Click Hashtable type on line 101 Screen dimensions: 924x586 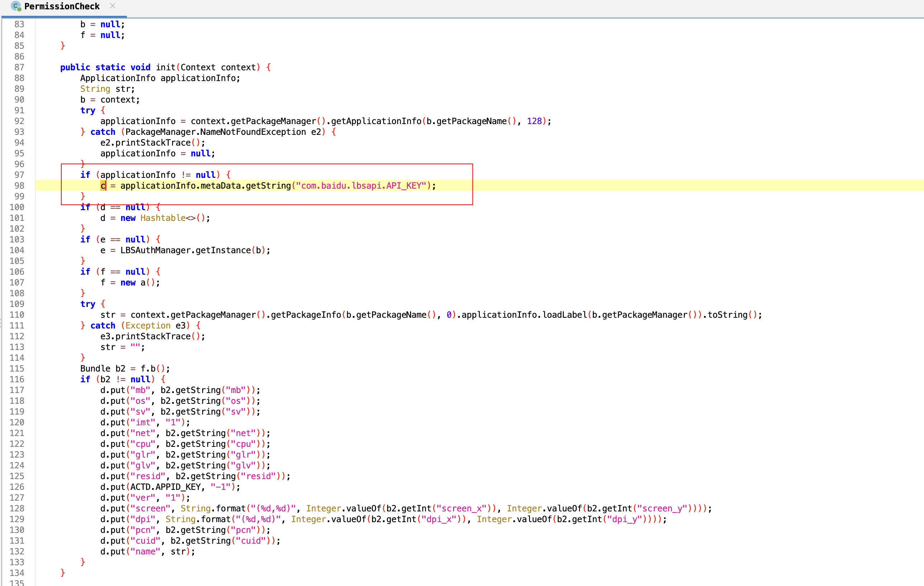163,218
